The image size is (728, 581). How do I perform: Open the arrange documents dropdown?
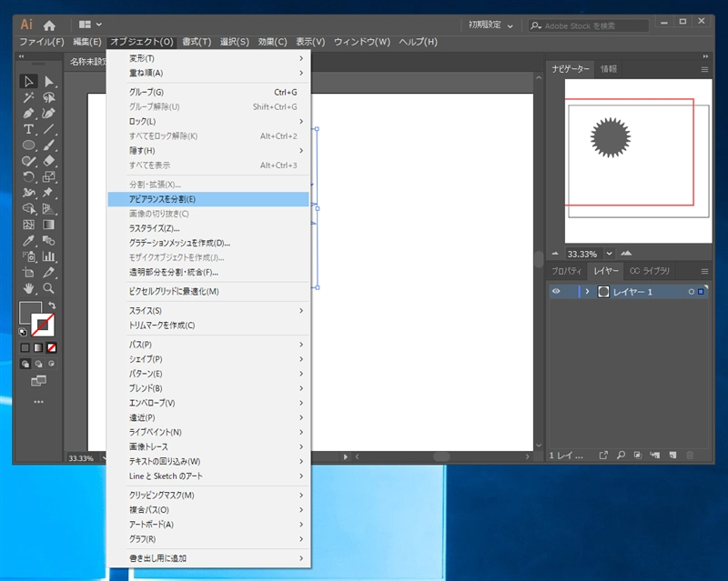pyautogui.click(x=90, y=25)
